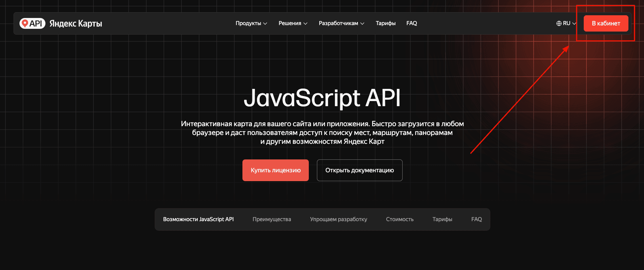Viewport: 644px width, 270px height.
Task: Go to Тарифы in top navigation
Action: 386,23
